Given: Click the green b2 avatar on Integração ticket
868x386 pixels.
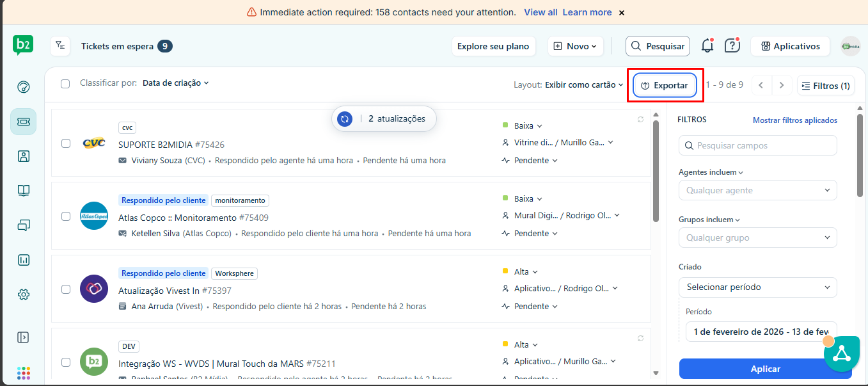Looking at the screenshot, I should (94, 362).
